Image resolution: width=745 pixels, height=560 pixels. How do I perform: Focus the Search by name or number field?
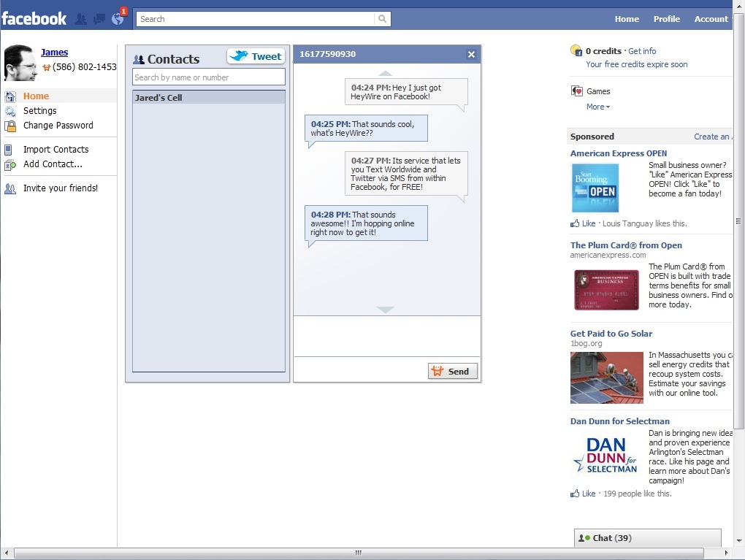tap(209, 77)
